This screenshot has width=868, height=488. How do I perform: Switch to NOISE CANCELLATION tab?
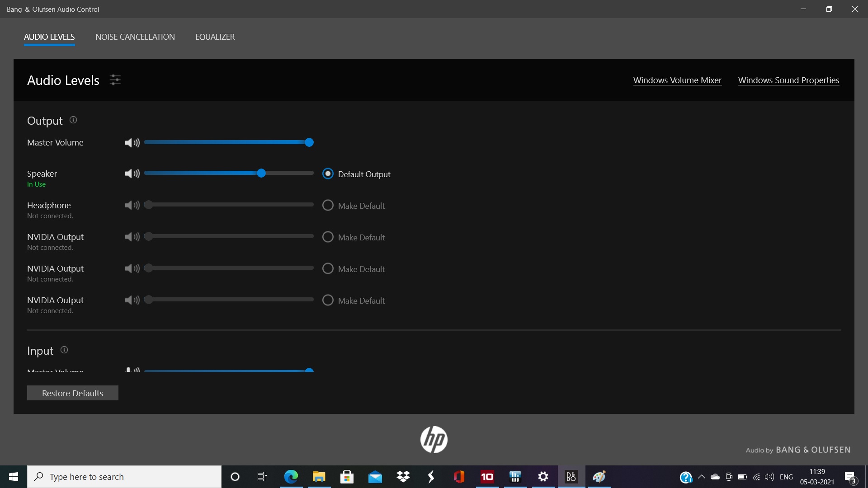tap(135, 37)
